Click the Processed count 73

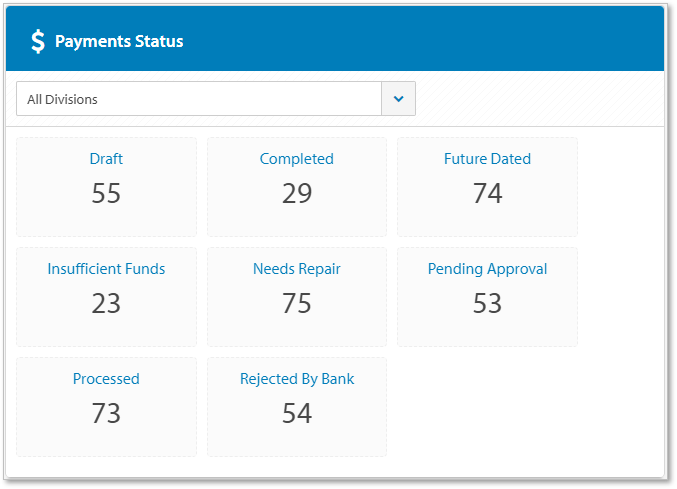point(106,413)
